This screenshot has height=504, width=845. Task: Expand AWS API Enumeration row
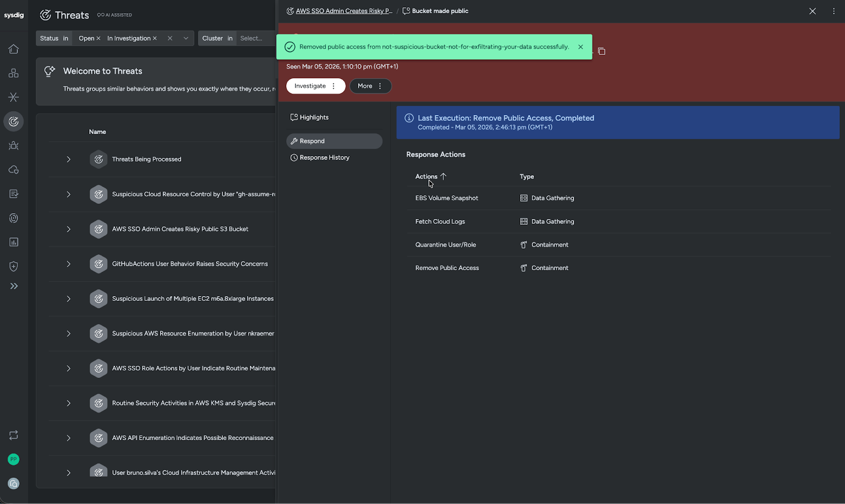tap(69, 438)
